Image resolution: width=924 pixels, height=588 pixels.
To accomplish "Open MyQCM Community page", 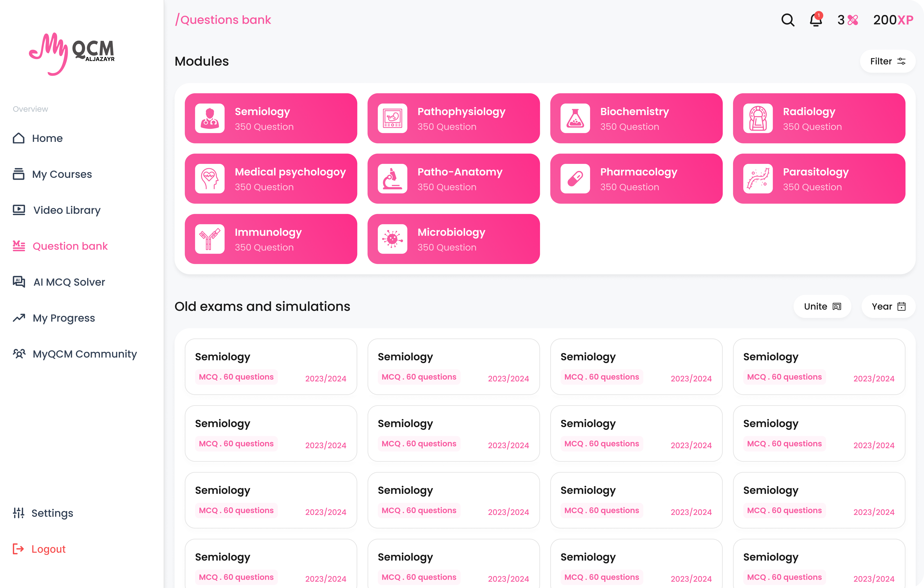I will pos(84,354).
